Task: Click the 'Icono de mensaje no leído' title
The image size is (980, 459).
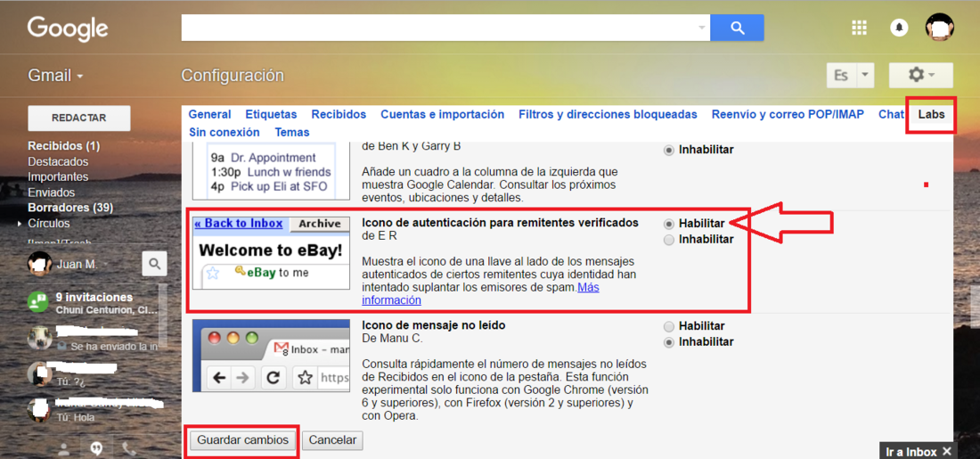Action: [434, 325]
